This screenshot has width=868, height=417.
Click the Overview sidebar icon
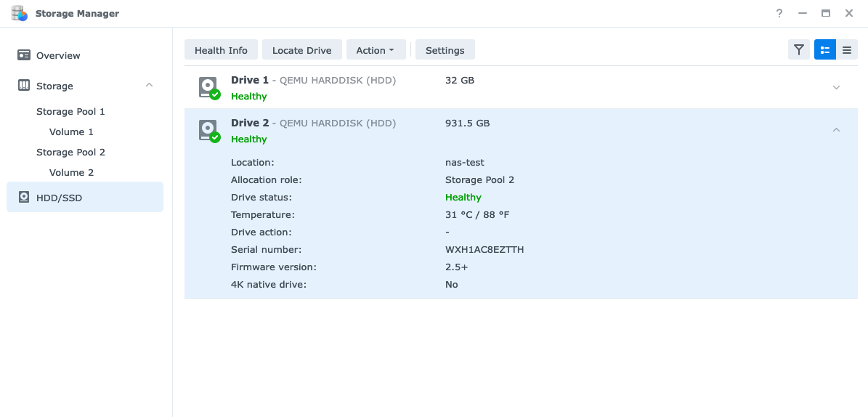pos(24,55)
